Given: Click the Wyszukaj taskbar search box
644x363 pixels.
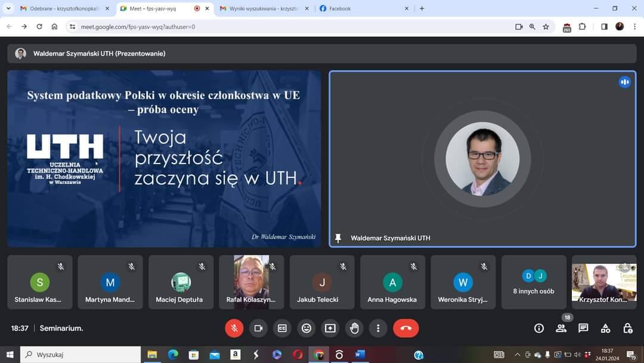Looking at the screenshot, I should [x=80, y=355].
